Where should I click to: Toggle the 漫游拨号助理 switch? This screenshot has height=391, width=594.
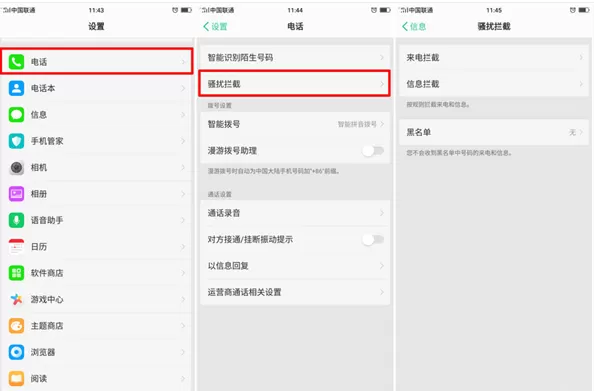pos(373,151)
